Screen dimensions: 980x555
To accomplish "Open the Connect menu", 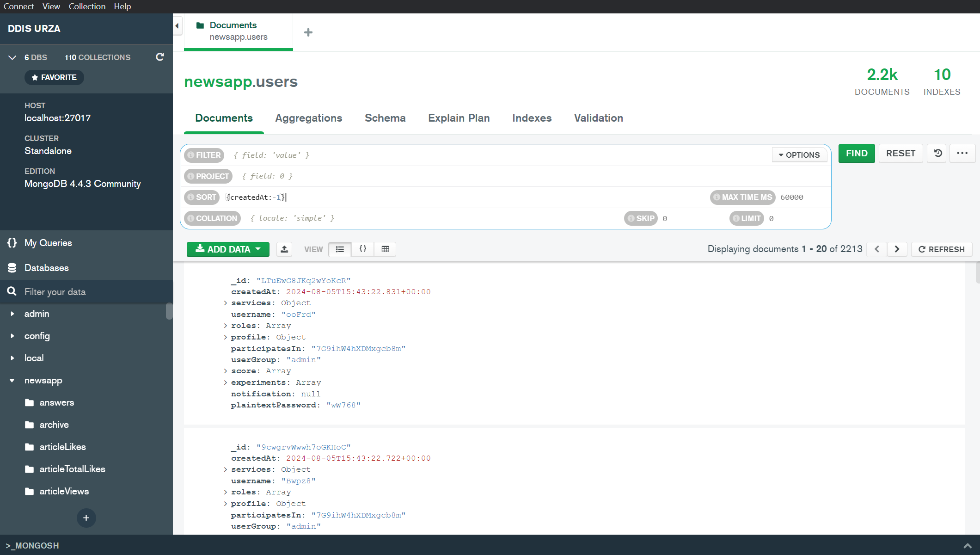I will pos(19,6).
